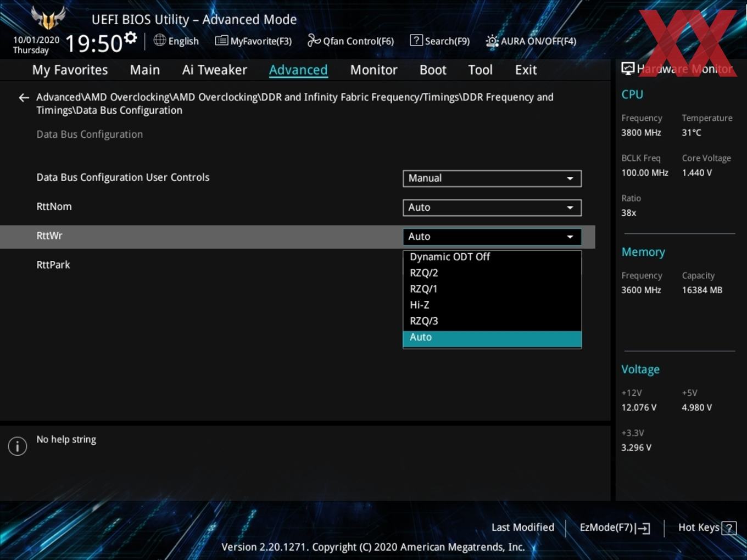This screenshot has width=747, height=560.
Task: Click memory capacity 16384 MB
Action: coord(702,290)
